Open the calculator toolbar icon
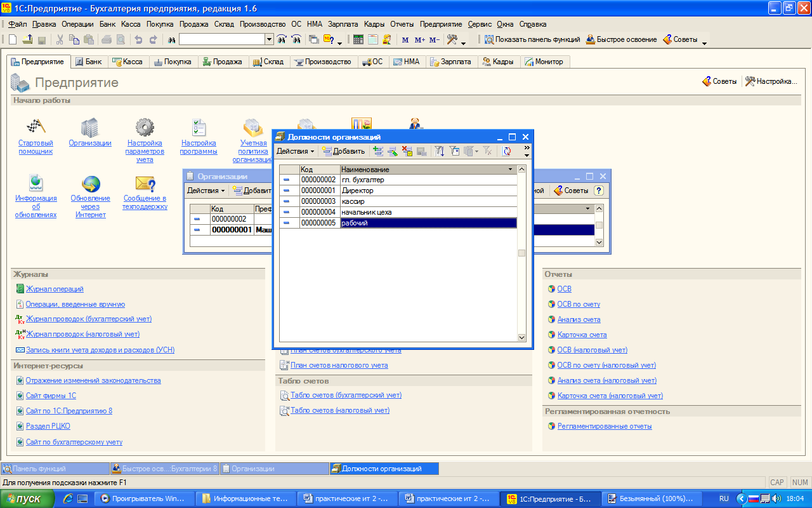Screen dimensions: 812x508 coord(358,39)
